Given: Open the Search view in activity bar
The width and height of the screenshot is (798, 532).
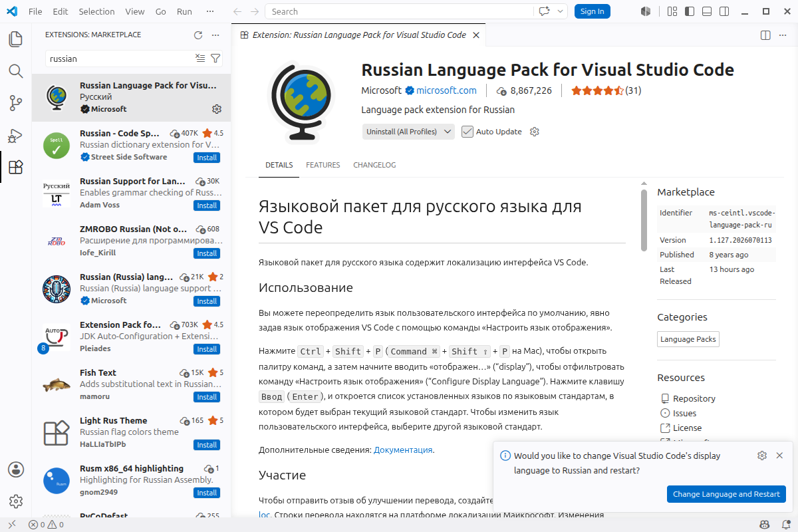Looking at the screenshot, I should (x=16, y=71).
